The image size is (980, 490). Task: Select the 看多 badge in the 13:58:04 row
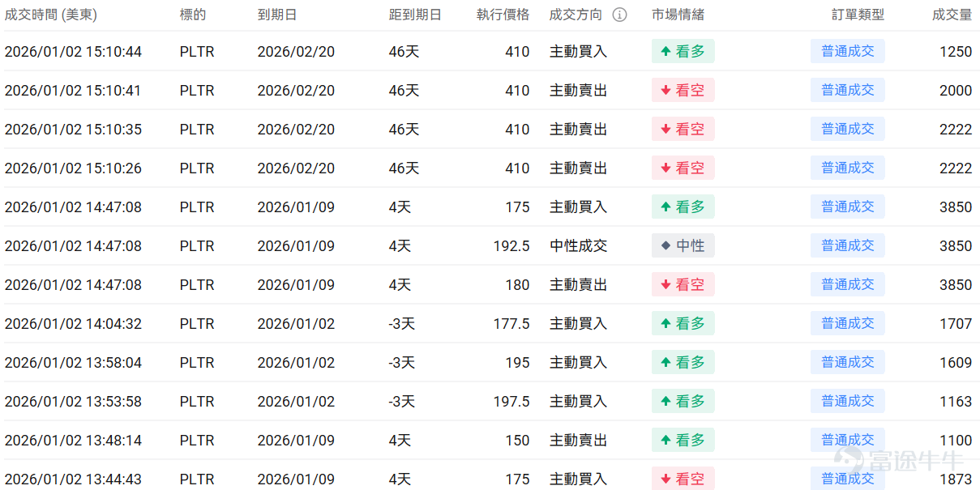pyautogui.click(x=683, y=362)
